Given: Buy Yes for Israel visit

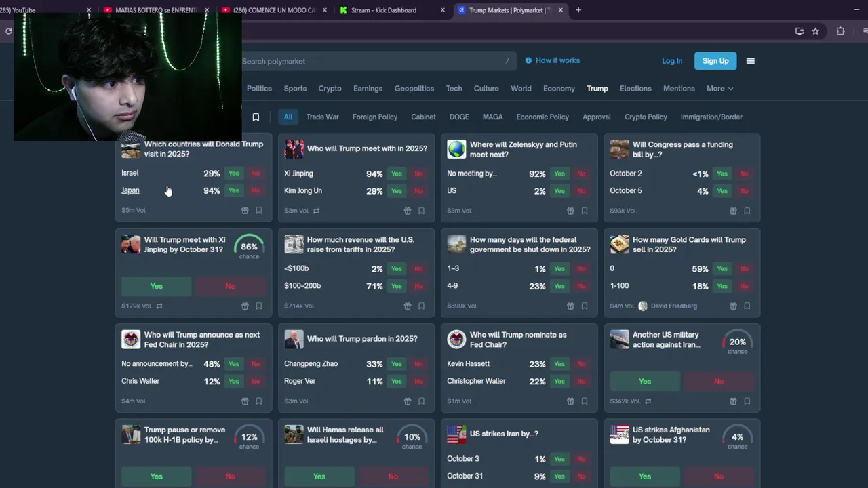Looking at the screenshot, I should (234, 174).
